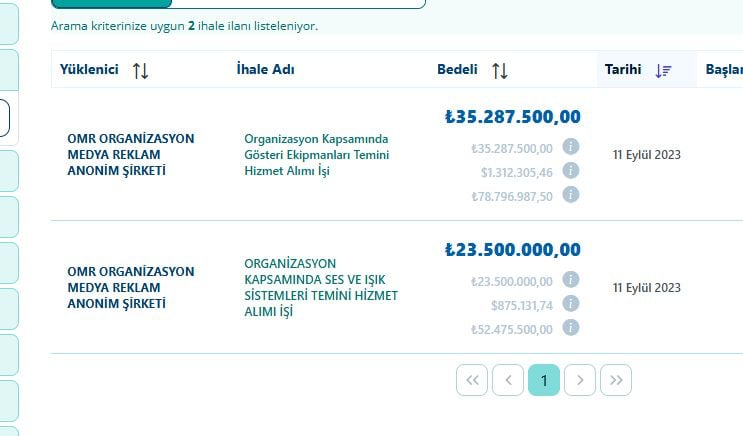
Task: Toggle Tarihi descending sort icon
Action: pos(664,70)
